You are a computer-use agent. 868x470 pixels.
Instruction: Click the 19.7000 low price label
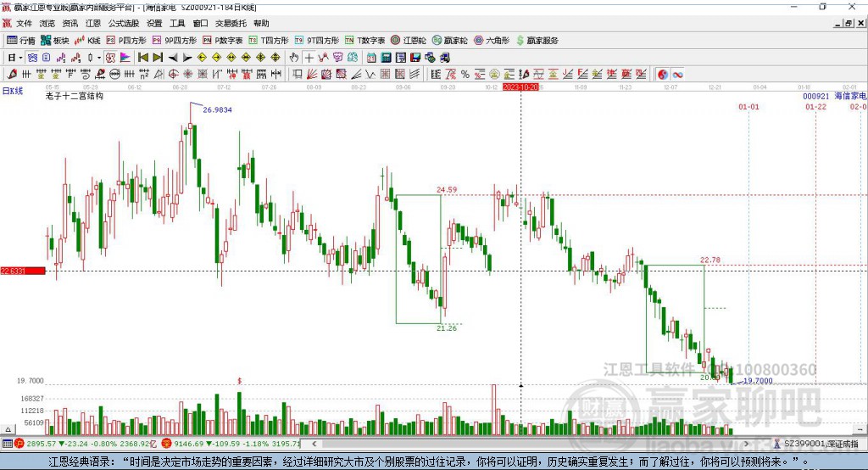[x=758, y=381]
